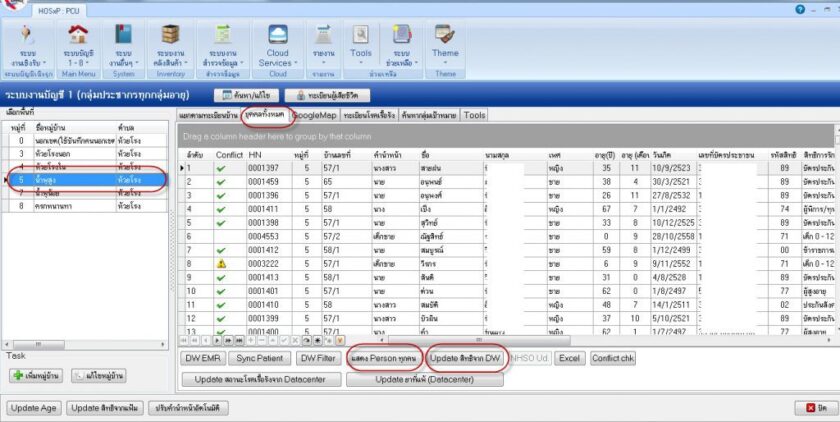Click the help icon in title bar
Image resolution: width=840 pixels, height=422 pixels.
pos(799,8)
